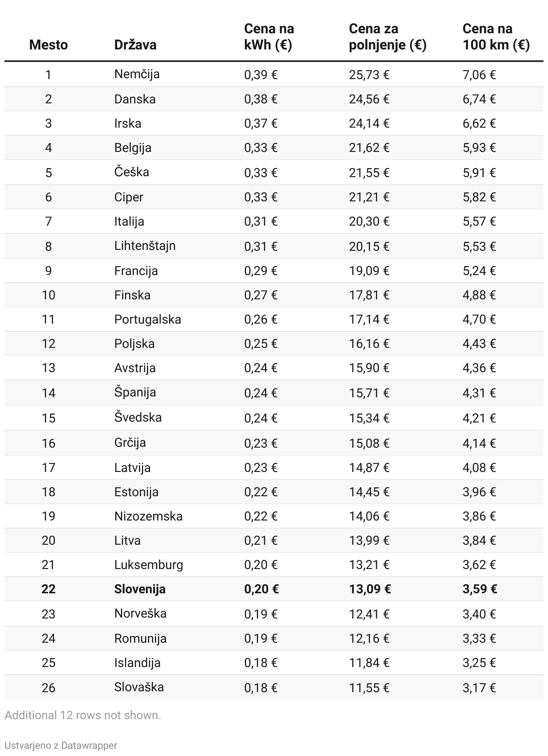Click the Luksemburg country cell
Screen dimensions: 548x756
[148, 565]
